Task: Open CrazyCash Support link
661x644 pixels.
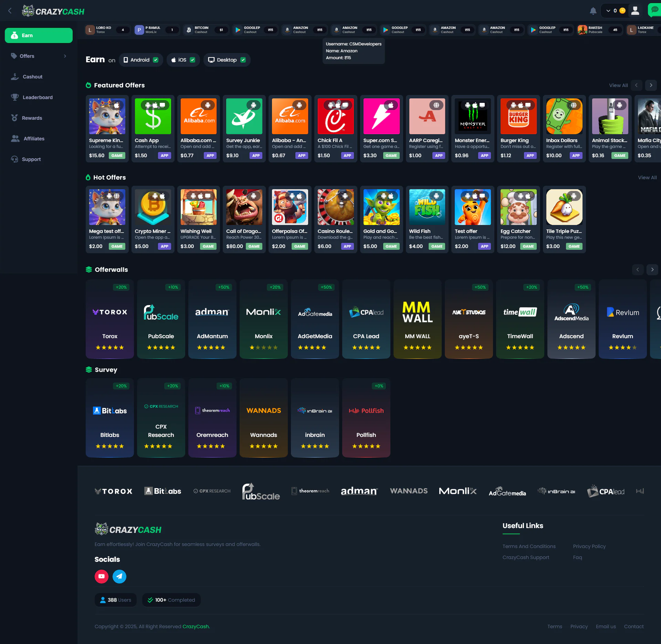Action: pos(526,557)
